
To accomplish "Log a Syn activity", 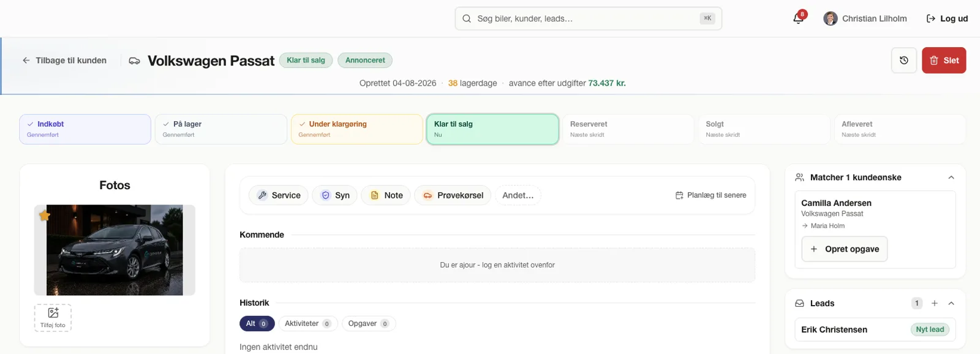I will point(335,195).
